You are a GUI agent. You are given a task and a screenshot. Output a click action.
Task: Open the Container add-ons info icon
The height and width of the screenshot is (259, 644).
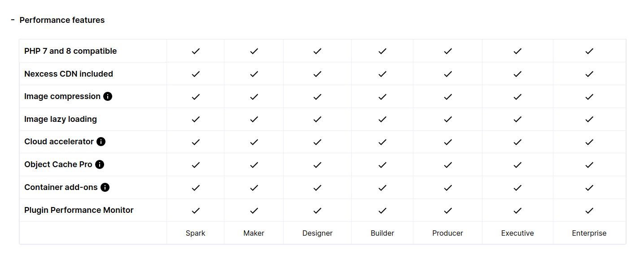pos(105,187)
